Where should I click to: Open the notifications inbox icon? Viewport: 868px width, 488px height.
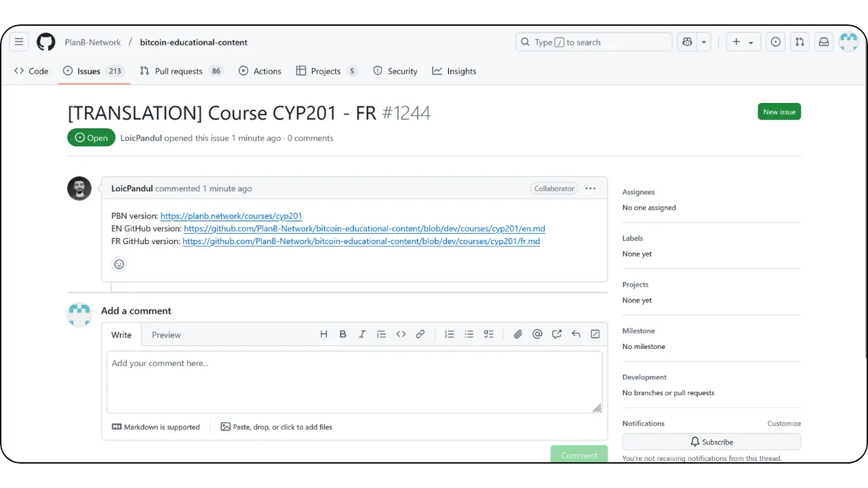coord(824,42)
